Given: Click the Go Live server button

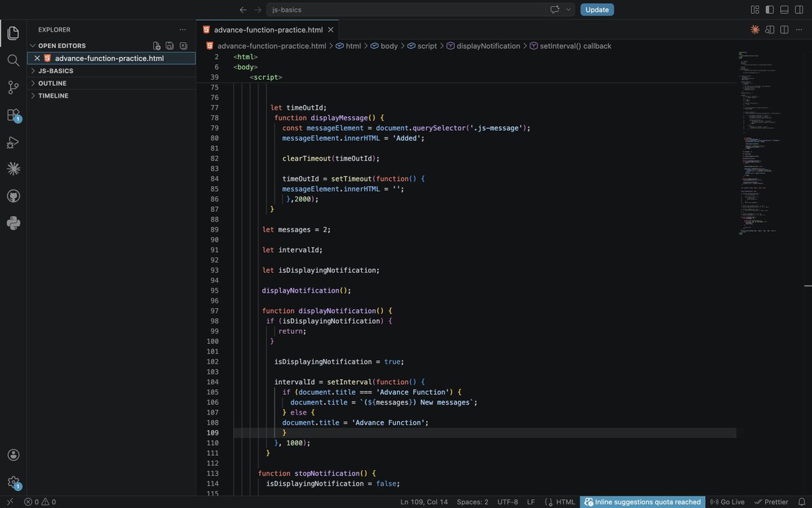Looking at the screenshot, I should click(x=727, y=502).
